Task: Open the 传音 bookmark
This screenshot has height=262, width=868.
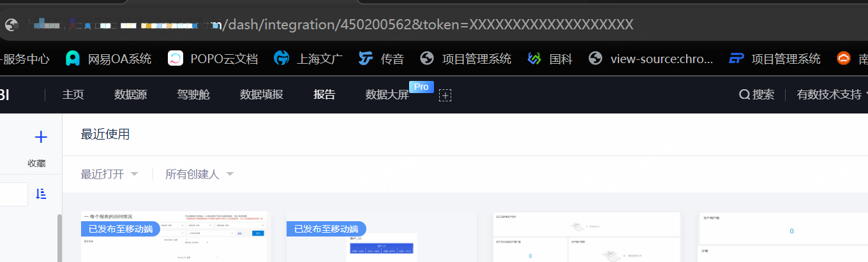Action: point(381,59)
